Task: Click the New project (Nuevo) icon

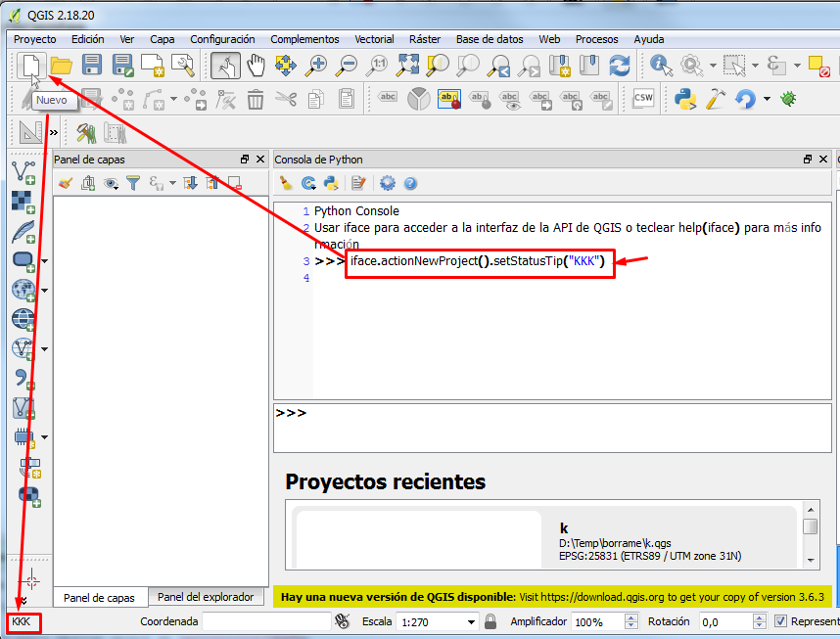Action: (30, 66)
